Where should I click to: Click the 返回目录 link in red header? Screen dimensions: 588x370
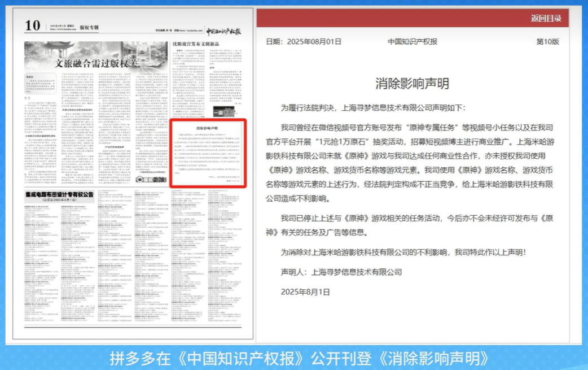pyautogui.click(x=546, y=19)
